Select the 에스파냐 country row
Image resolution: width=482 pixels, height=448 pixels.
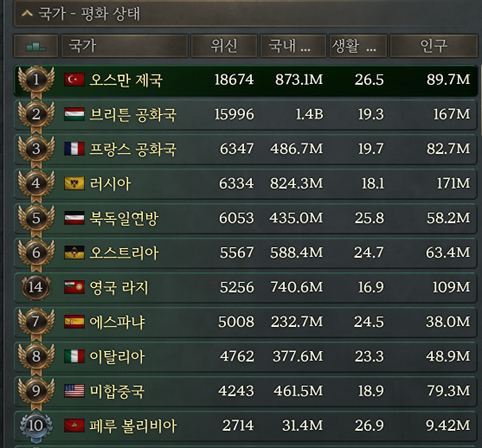point(245,322)
